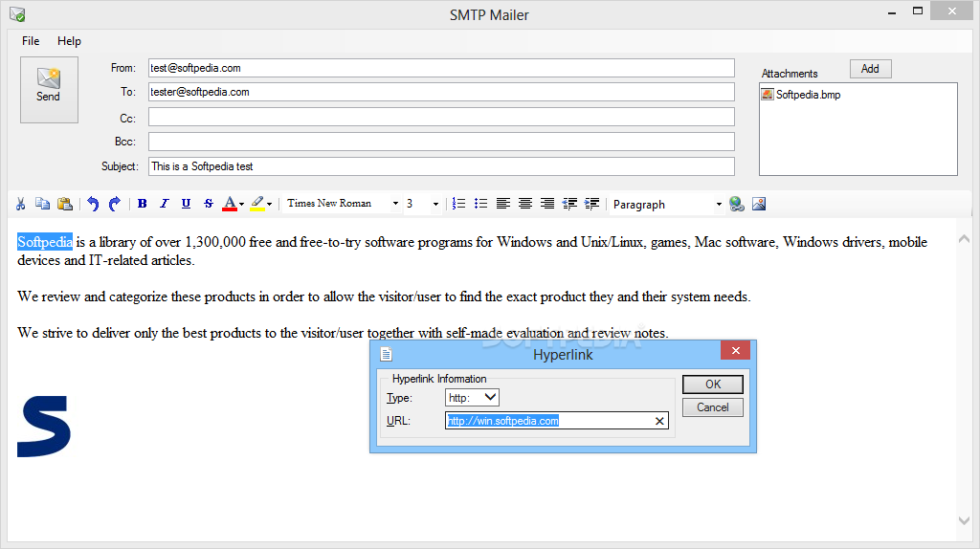
Task: Click the insert hyperlink globe icon
Action: (737, 204)
